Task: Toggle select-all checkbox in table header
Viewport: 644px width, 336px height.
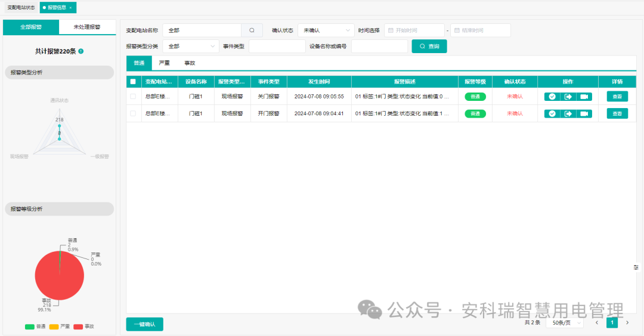Action: [133, 81]
